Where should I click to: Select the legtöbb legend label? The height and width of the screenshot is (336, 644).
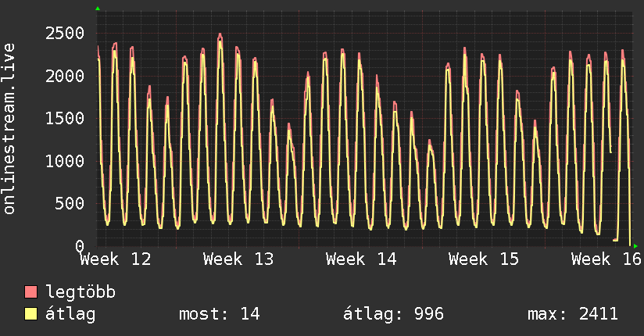pos(80,292)
